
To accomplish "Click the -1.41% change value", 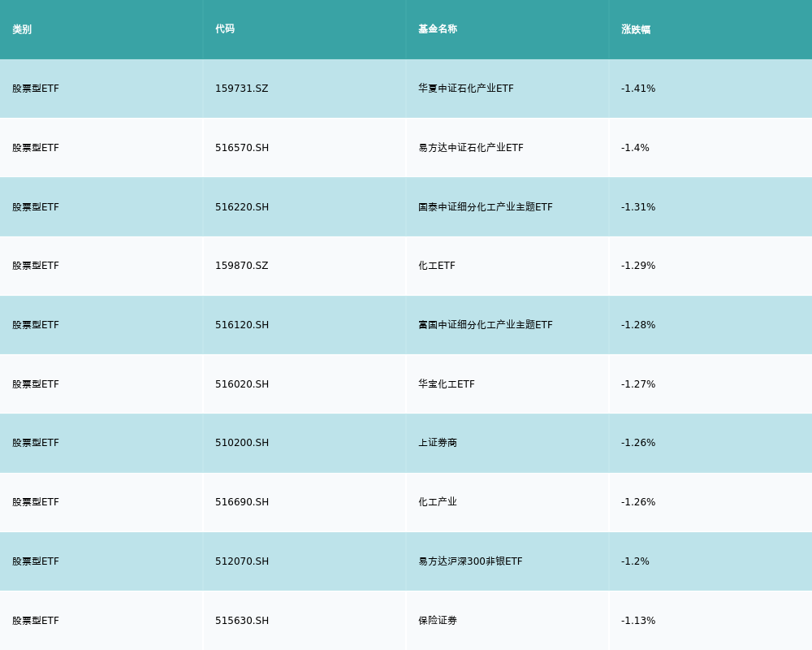I will 637,89.
